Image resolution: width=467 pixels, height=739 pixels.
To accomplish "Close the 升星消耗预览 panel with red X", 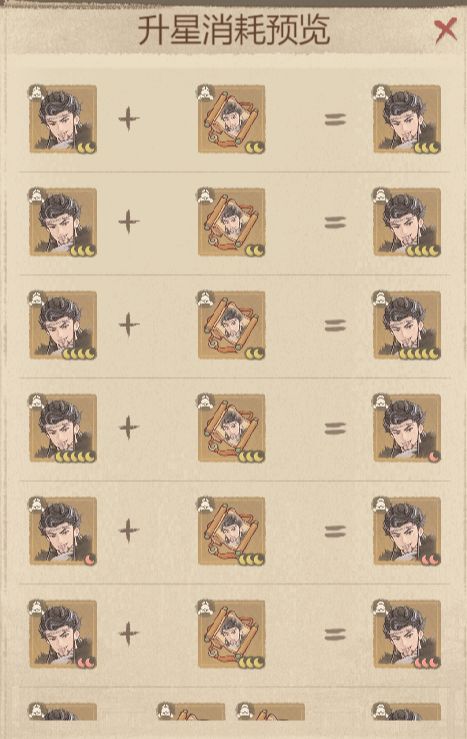I will click(445, 31).
